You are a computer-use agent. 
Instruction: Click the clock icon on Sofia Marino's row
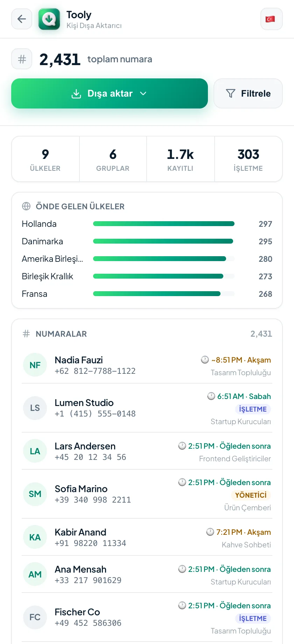coord(182,482)
